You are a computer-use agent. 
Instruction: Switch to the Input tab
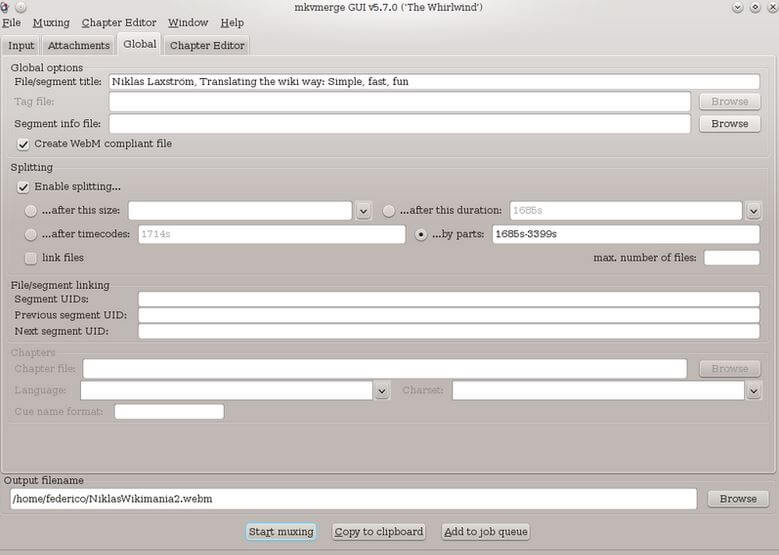pyautogui.click(x=21, y=45)
